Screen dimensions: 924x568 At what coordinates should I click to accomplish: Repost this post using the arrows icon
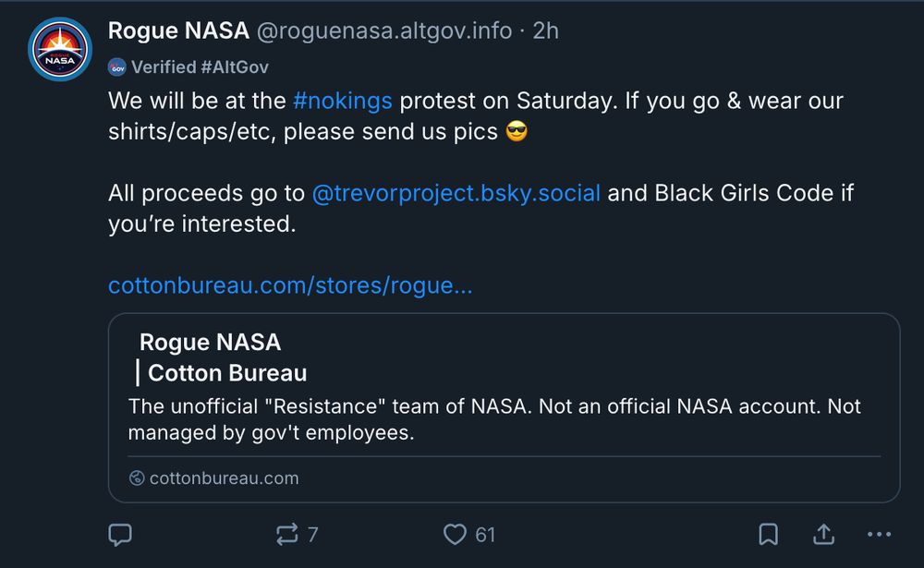pyautogui.click(x=286, y=534)
